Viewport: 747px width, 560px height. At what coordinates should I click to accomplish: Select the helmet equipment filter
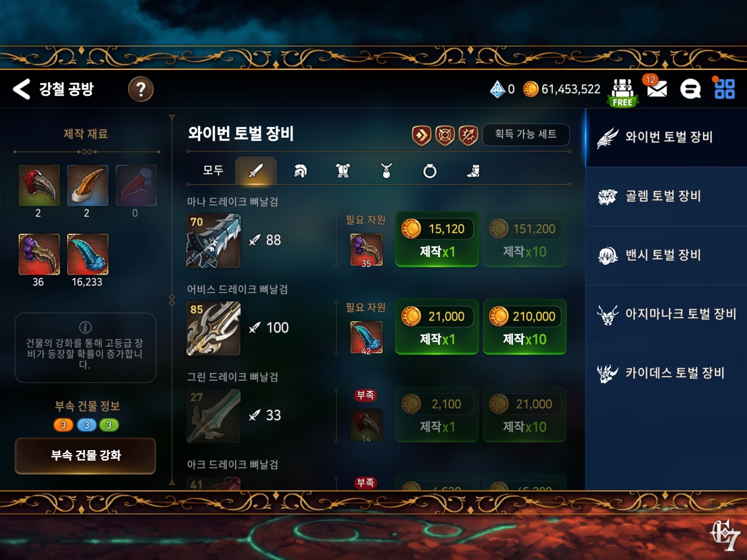pos(300,171)
